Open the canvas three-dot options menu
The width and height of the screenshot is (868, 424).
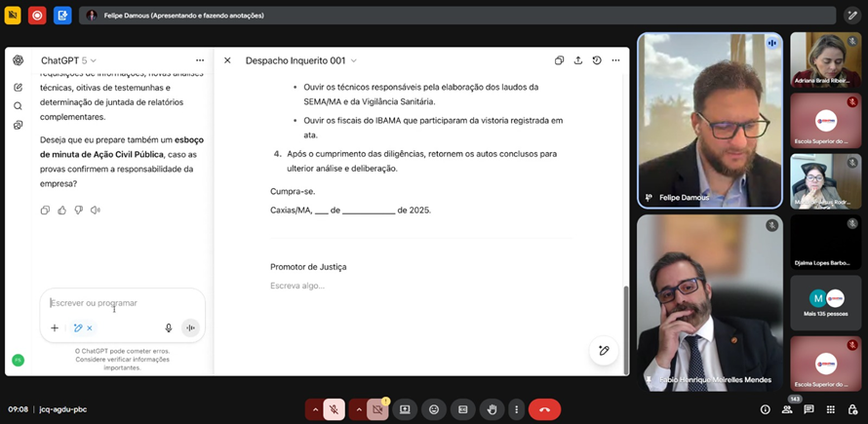click(615, 60)
